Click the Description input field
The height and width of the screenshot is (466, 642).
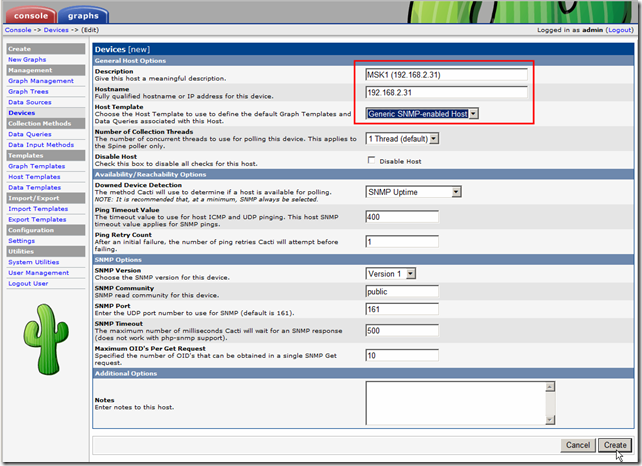click(446, 75)
